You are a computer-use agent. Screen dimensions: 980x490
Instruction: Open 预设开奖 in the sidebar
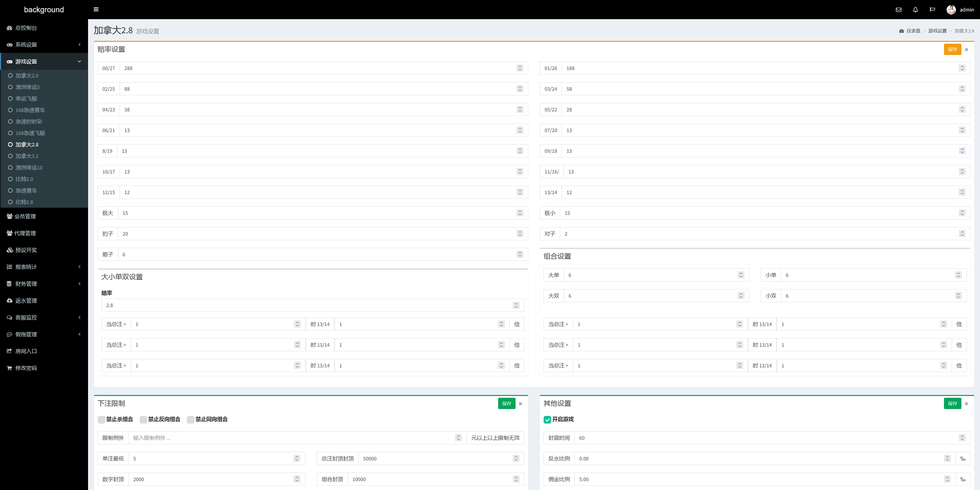pyautogui.click(x=26, y=250)
